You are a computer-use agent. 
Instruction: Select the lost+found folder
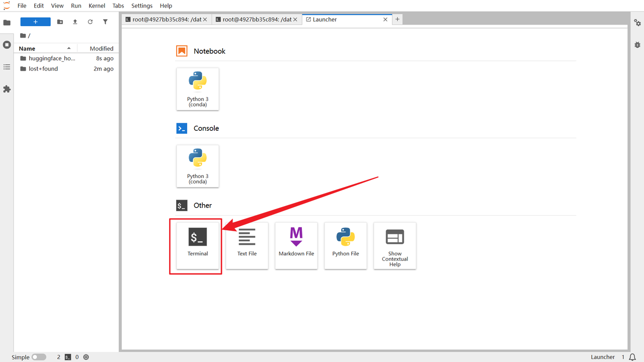click(66, 69)
